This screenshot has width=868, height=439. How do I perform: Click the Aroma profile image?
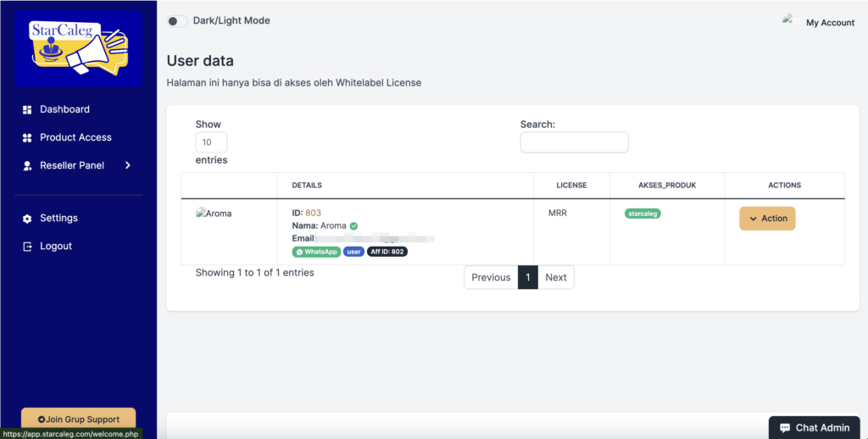tap(214, 214)
